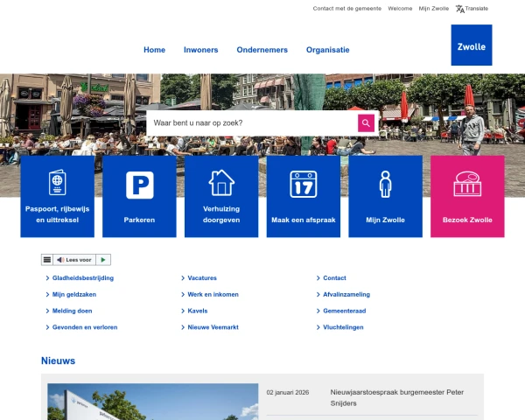Open the Inwoners menu
This screenshot has width=525, height=420.
200,50
